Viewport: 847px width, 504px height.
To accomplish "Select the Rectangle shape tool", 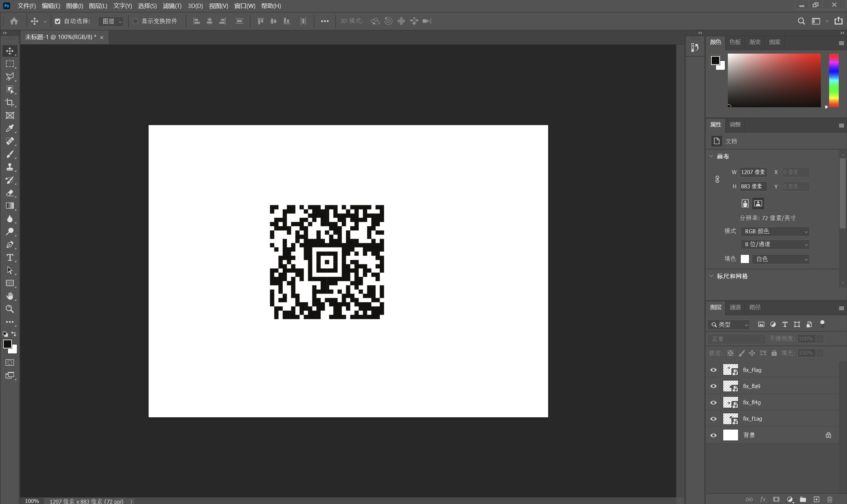I will [10, 283].
